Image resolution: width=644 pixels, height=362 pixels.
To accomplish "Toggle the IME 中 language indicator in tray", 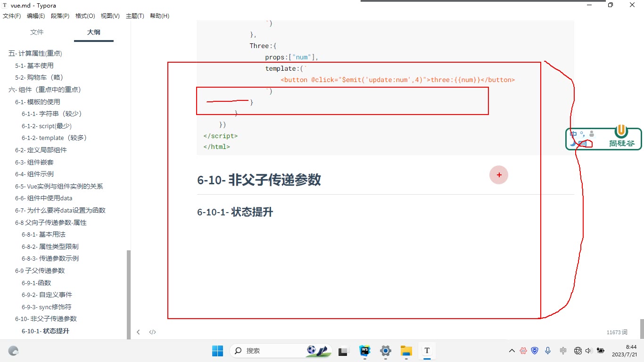I will pyautogui.click(x=563, y=351).
